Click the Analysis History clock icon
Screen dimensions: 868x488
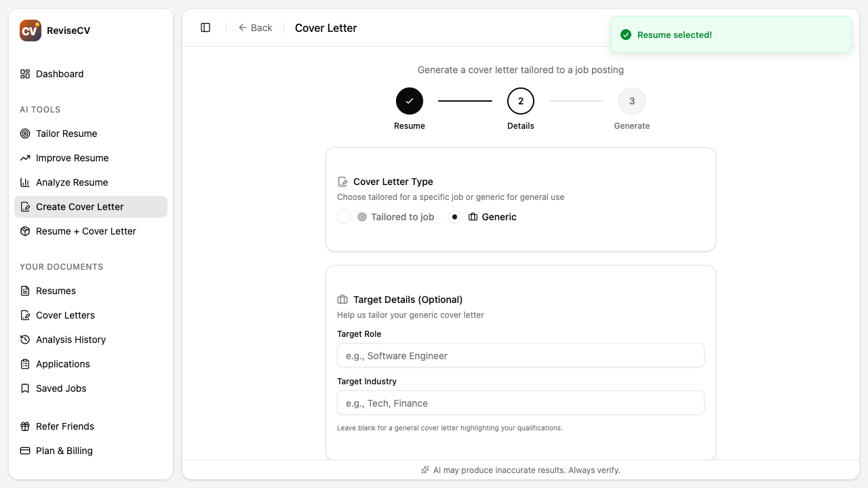[25, 340]
